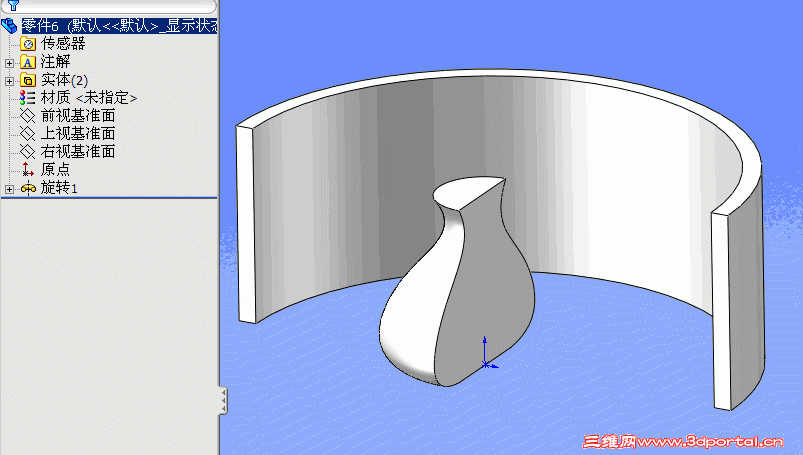Click the 旋转1 revolve feature icon
Screen dimensions: 803x455
point(28,189)
